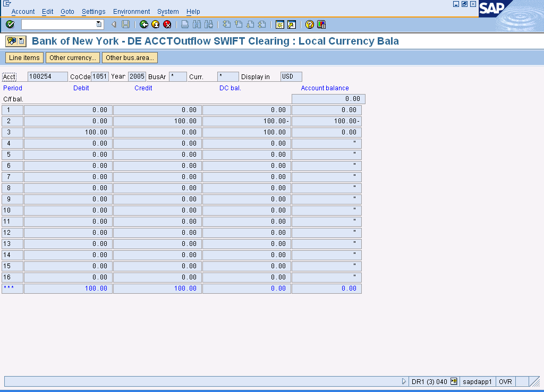Click the status bar session info icon
Viewport: 544px width, 392px height.
454,381
